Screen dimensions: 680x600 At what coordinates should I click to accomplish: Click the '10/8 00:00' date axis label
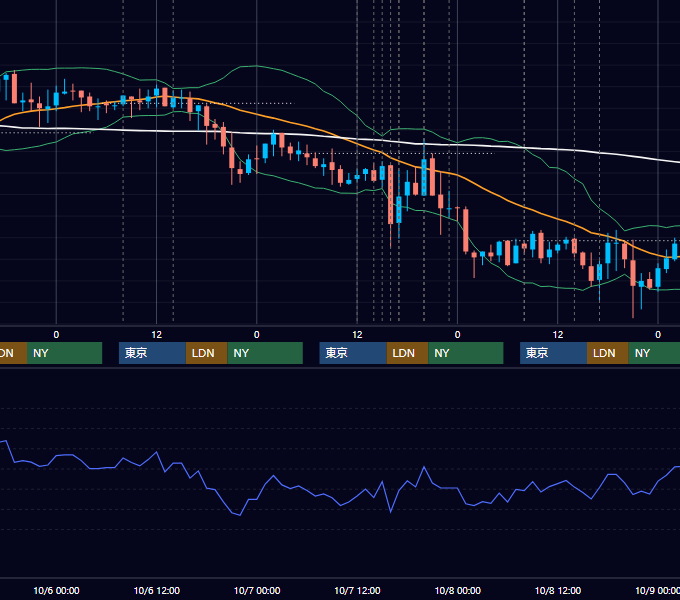(x=458, y=590)
